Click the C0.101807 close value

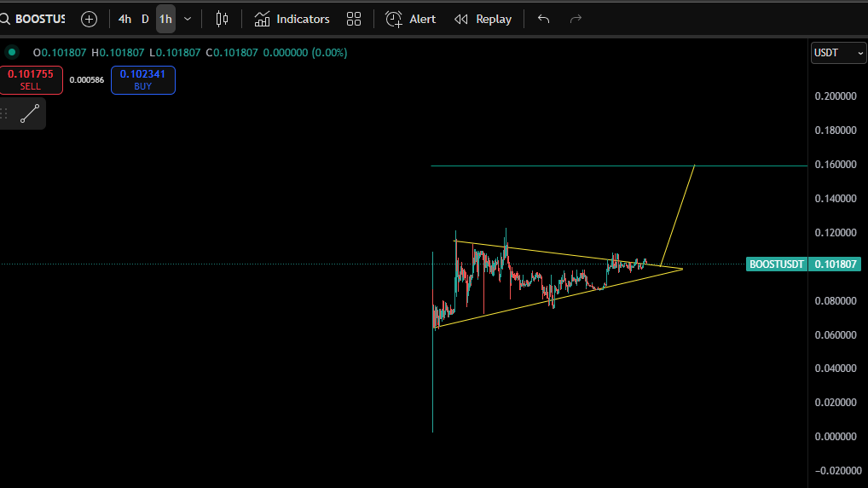tap(232, 53)
